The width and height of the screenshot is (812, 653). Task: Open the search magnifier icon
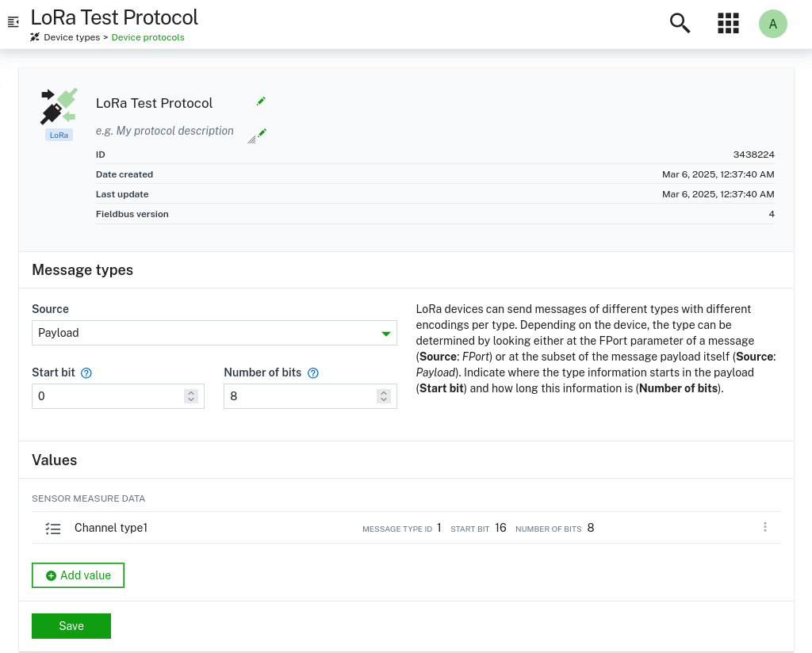pos(680,23)
